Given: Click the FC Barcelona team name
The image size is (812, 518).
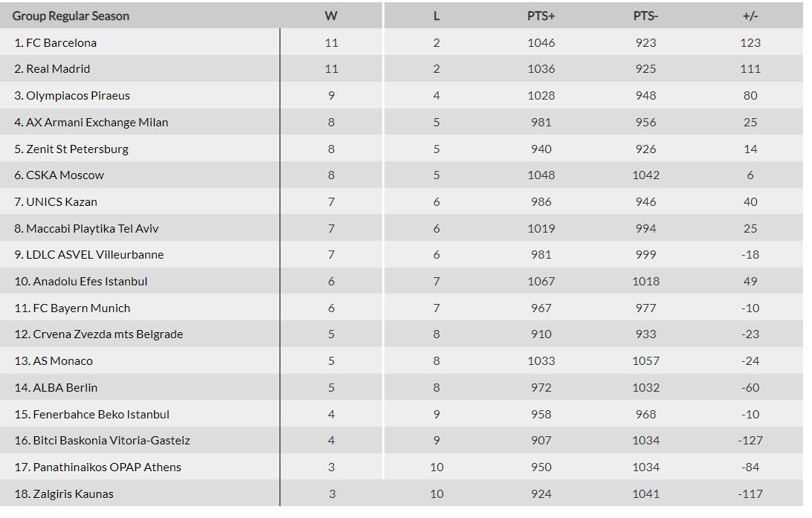Looking at the screenshot, I should pos(61,43).
